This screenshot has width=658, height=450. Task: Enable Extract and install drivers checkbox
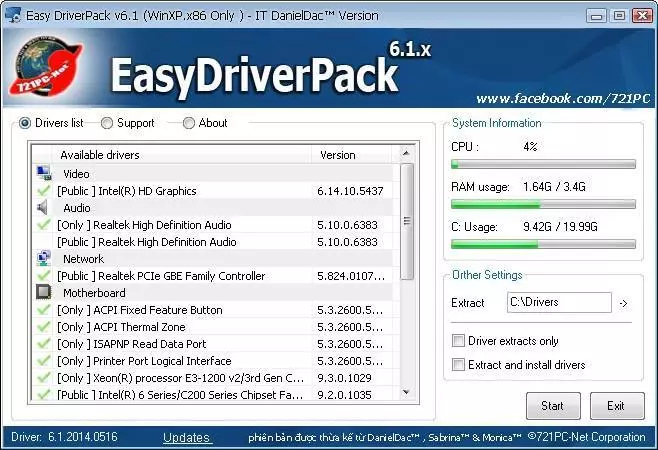[x=458, y=364]
